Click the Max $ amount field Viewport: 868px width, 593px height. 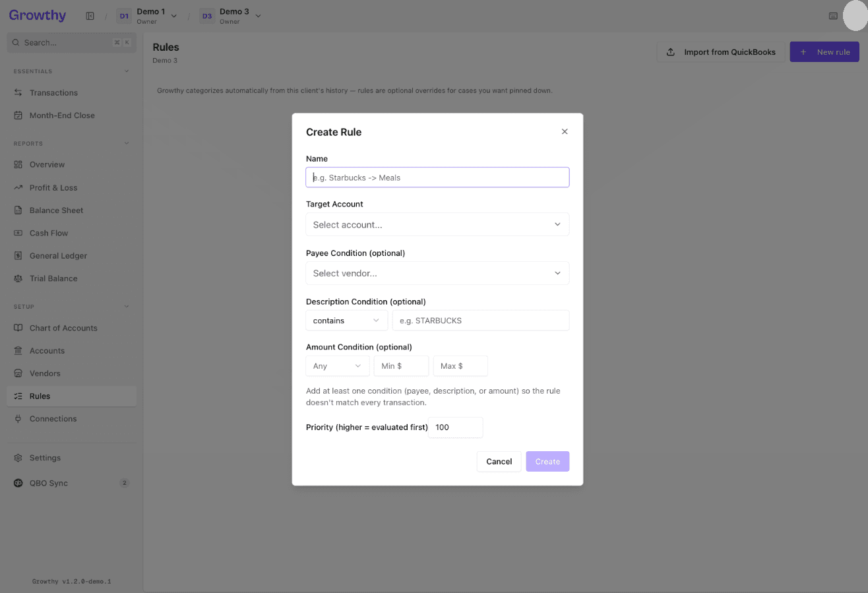coord(460,366)
